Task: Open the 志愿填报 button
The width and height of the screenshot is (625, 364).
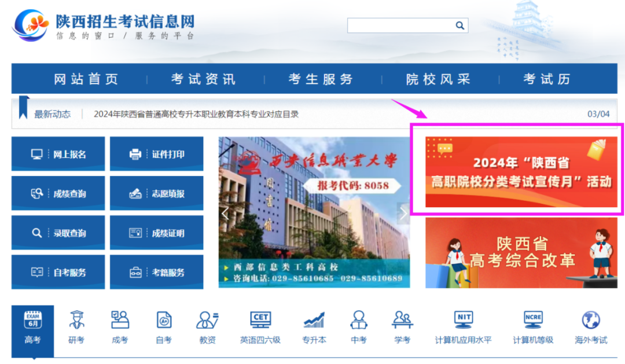Action: 157,193
